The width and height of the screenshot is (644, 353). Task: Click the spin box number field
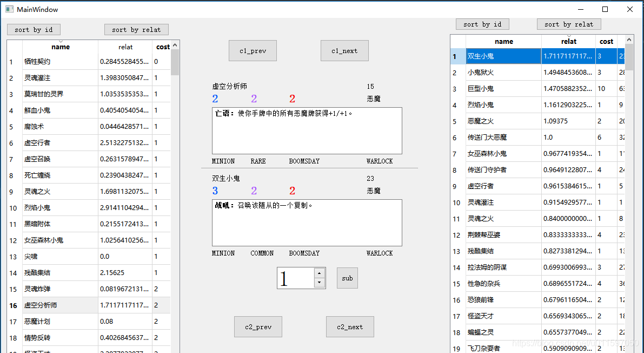click(295, 278)
